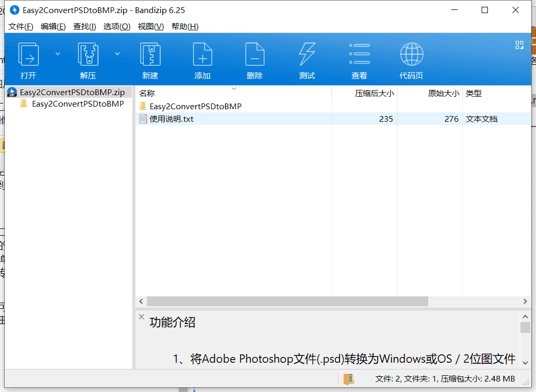The image size is (536, 392).
Task: Sort by 名称 column header
Action: click(x=147, y=94)
